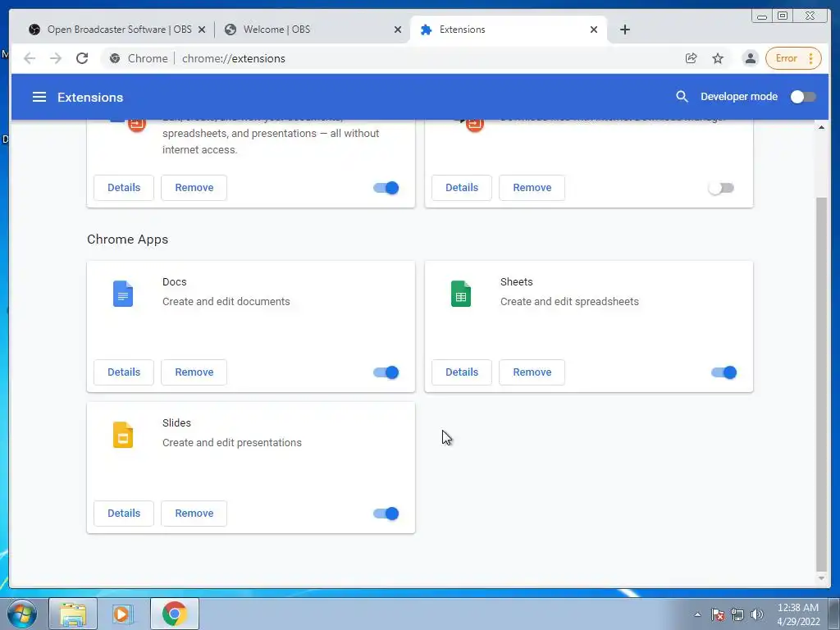The width and height of the screenshot is (840, 630).
Task: Remove the Slides app
Action: [194, 513]
